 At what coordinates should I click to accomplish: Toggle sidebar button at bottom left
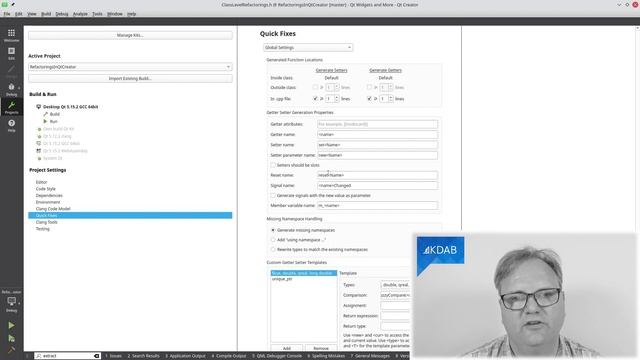click(28, 356)
